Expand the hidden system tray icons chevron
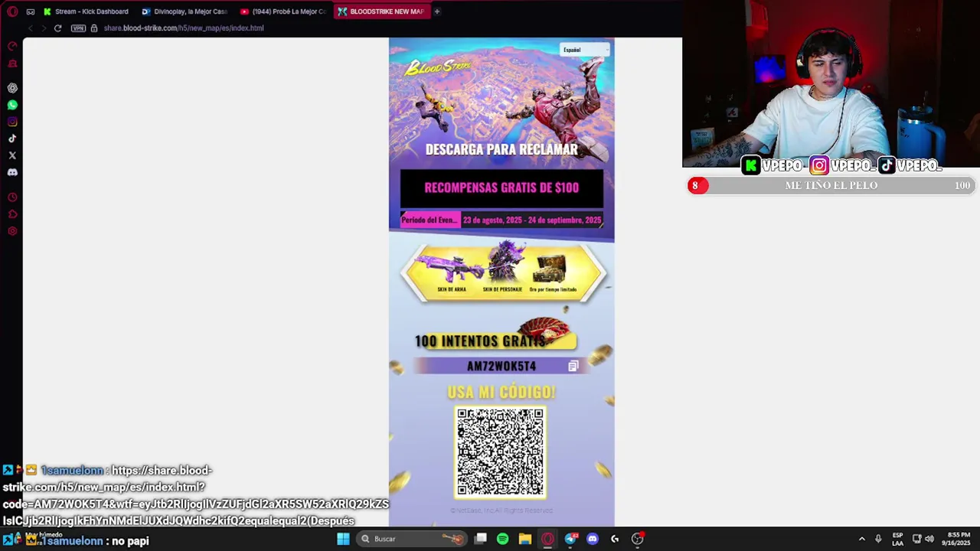 [x=861, y=539]
